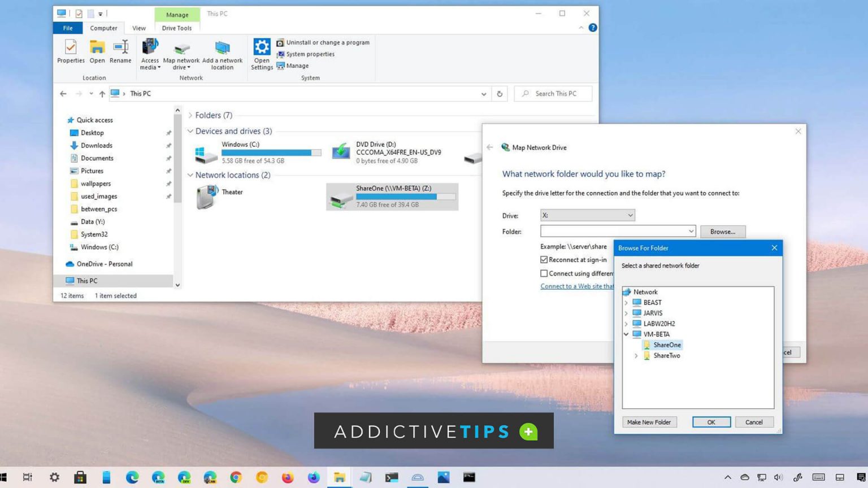The width and height of the screenshot is (868, 488).
Task: Open the Properties icon in the ribbon
Action: pos(70,51)
